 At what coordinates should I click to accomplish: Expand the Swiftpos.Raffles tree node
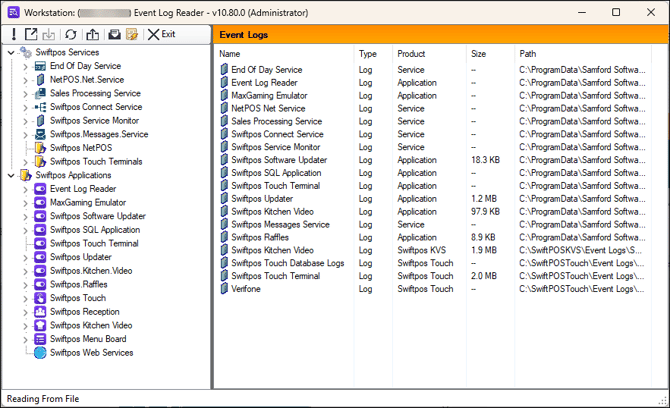(25, 285)
